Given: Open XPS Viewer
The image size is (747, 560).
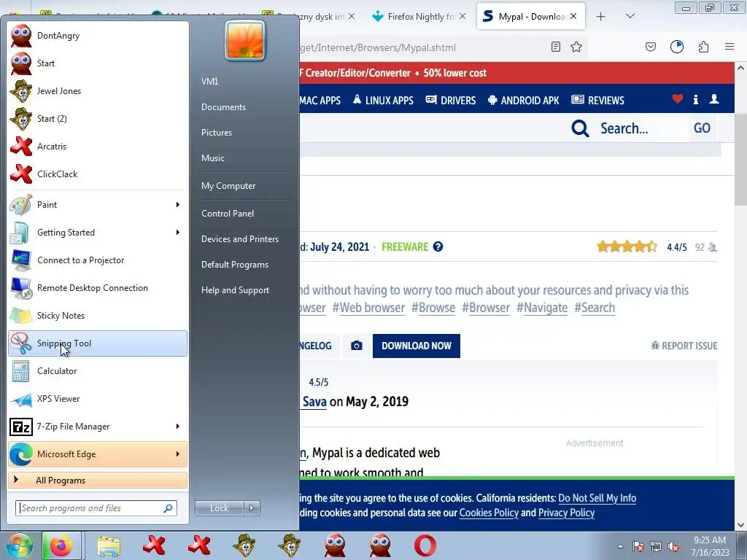Looking at the screenshot, I should tap(98, 399).
